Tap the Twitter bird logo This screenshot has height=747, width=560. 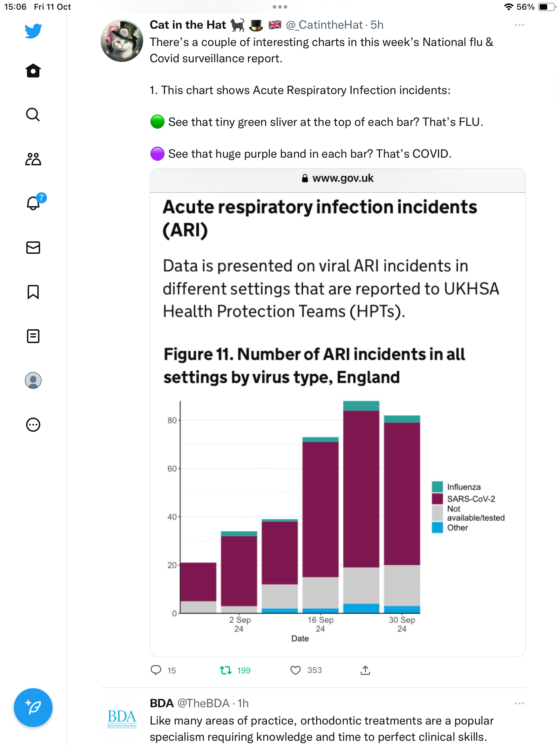[x=33, y=31]
